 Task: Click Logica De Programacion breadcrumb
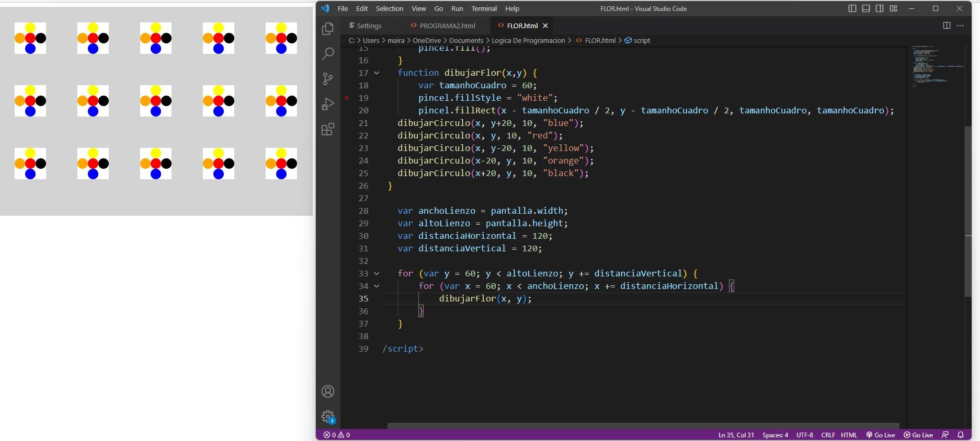point(528,40)
